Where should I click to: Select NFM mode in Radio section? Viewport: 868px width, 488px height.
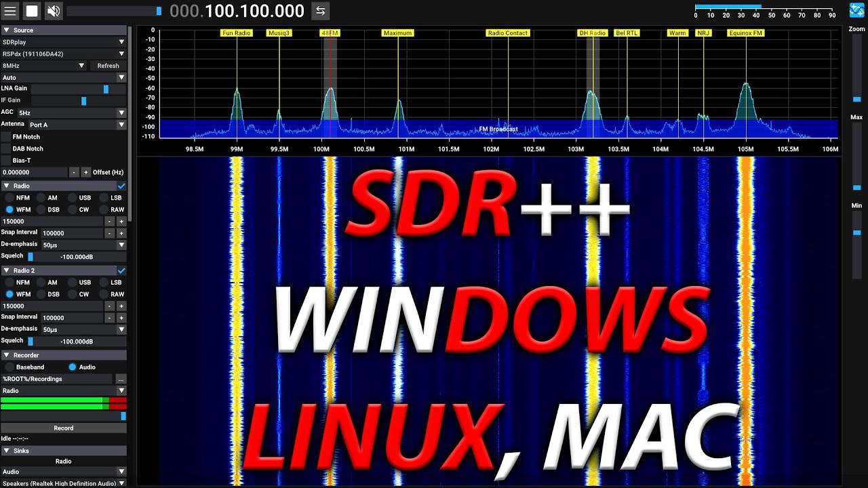pyautogui.click(x=10, y=198)
